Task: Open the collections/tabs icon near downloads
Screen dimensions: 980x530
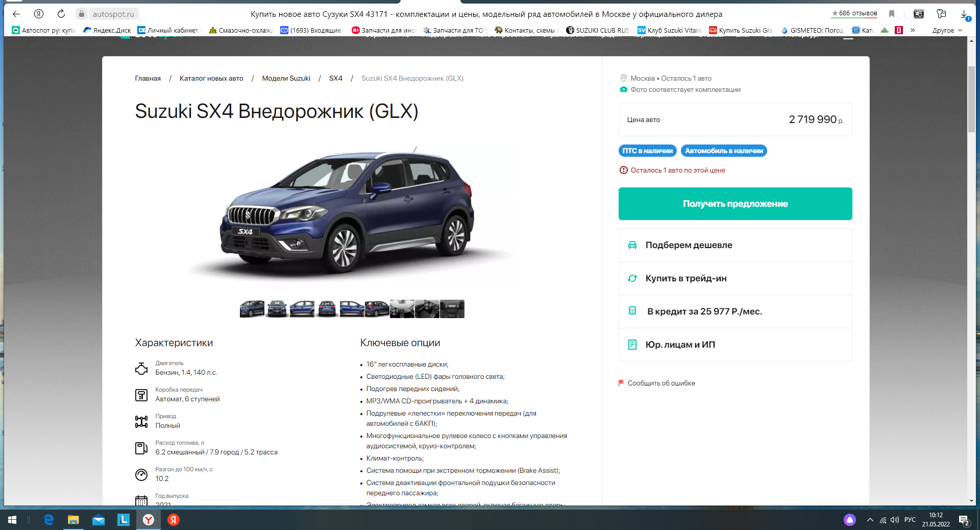Action: (941, 14)
